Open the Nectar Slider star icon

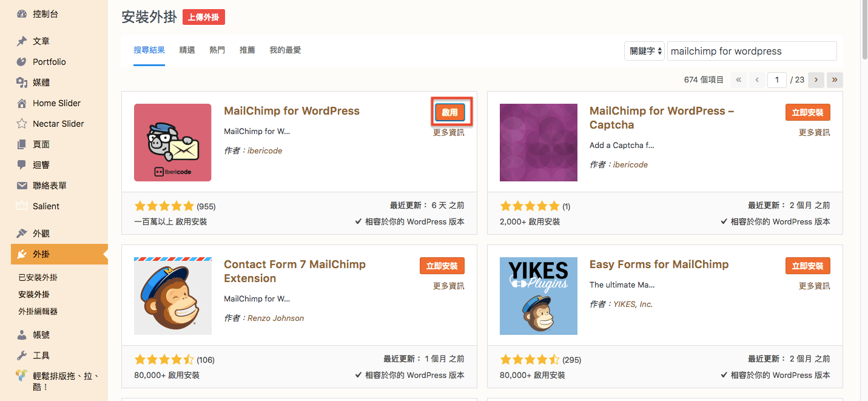click(x=22, y=124)
